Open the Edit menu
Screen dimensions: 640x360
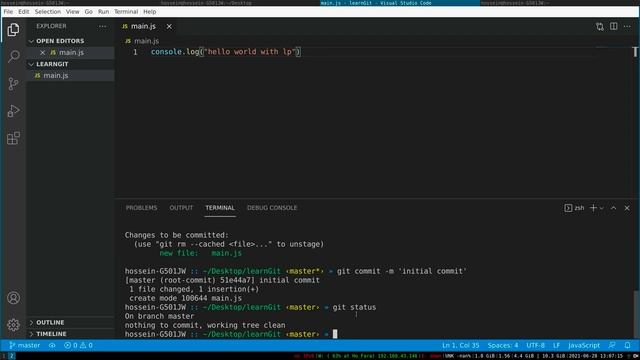point(24,12)
